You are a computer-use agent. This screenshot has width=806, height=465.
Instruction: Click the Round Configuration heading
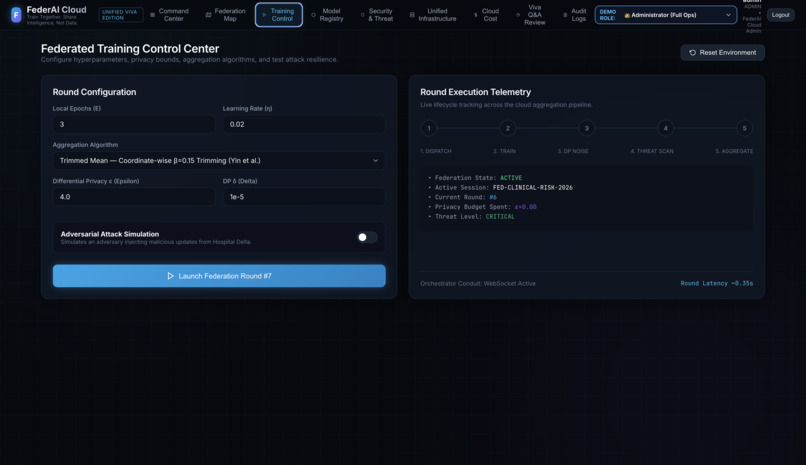[94, 92]
